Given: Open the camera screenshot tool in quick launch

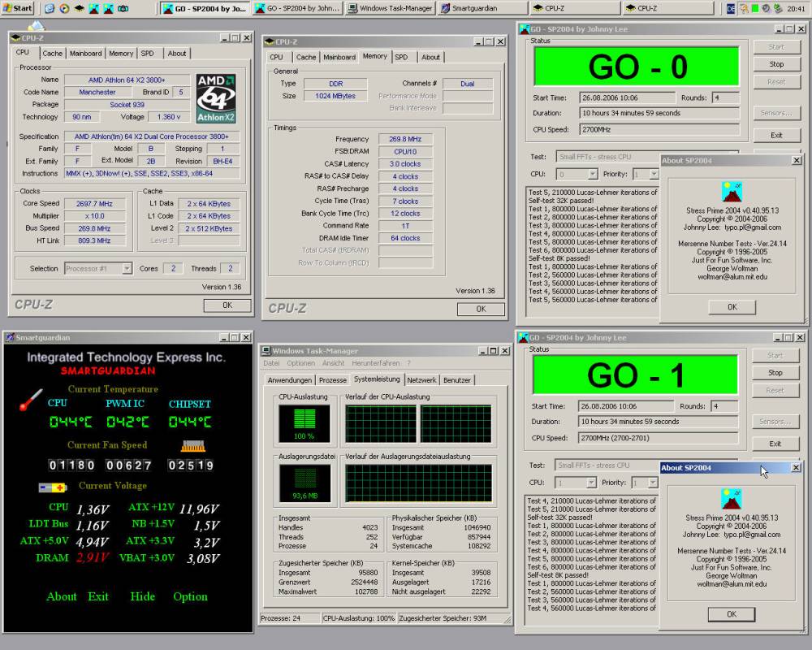Looking at the screenshot, I should click(123, 8).
